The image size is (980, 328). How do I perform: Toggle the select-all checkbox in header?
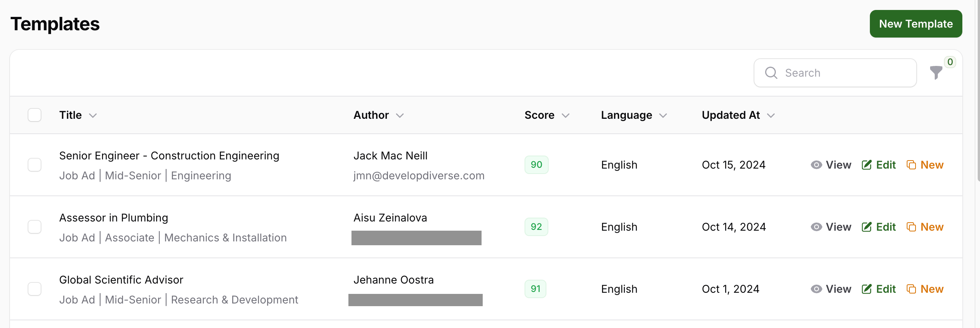click(35, 115)
